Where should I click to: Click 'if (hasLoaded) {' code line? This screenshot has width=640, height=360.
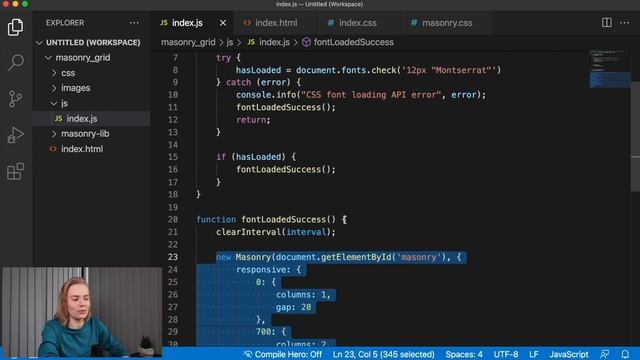[256, 157]
